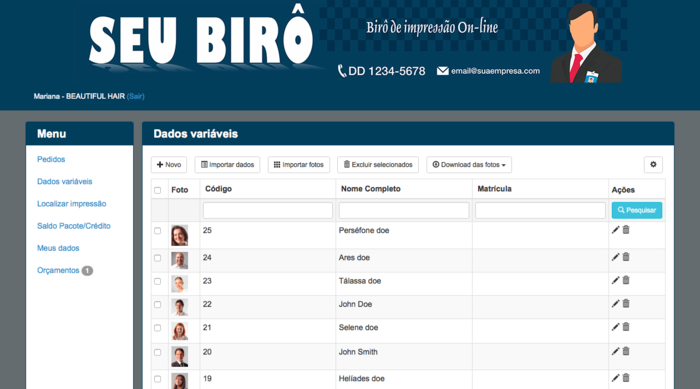
Task: Click the Pesquisar search button
Action: (637, 210)
